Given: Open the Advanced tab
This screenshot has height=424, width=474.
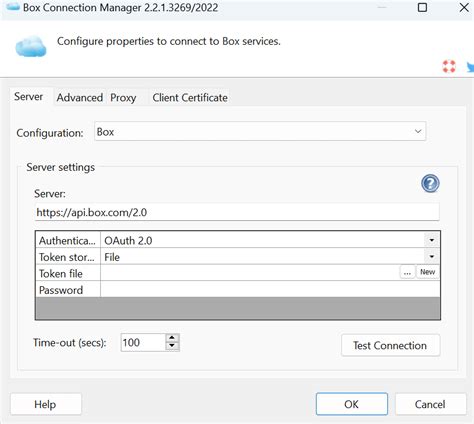Looking at the screenshot, I should tap(80, 98).
